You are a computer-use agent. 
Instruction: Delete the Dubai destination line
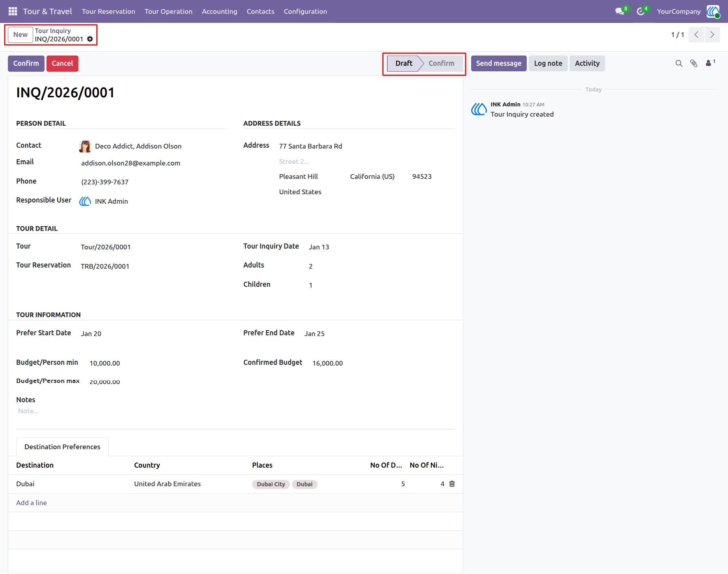point(452,484)
